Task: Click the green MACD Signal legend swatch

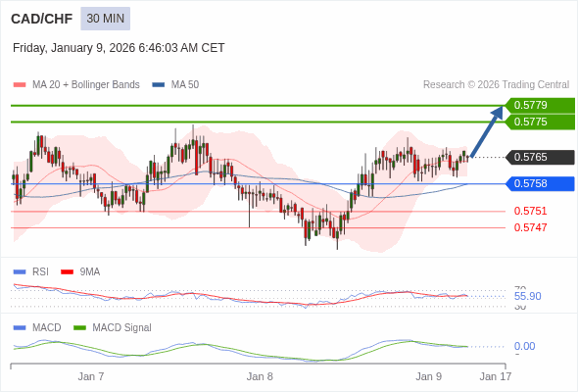Action: [x=79, y=328]
